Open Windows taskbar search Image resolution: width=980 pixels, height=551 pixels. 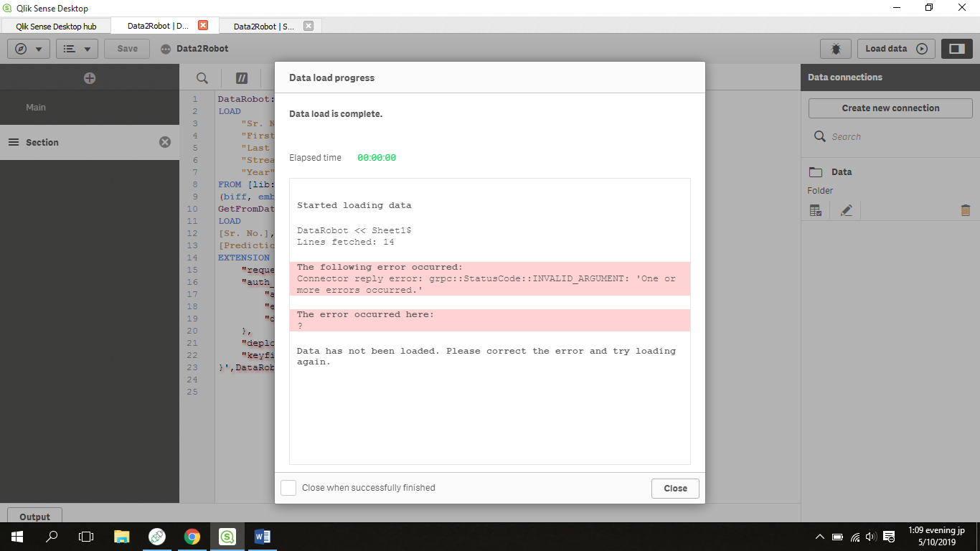point(52,536)
